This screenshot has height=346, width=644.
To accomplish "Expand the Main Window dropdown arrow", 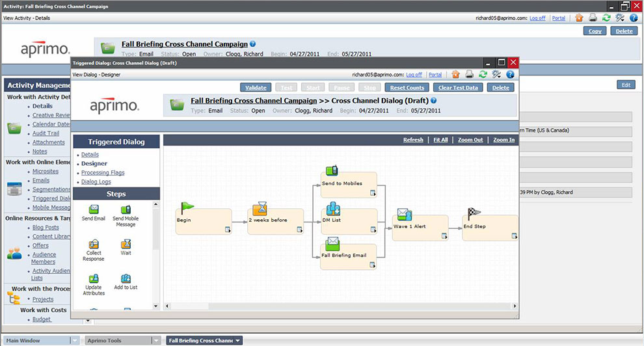I will (x=75, y=340).
